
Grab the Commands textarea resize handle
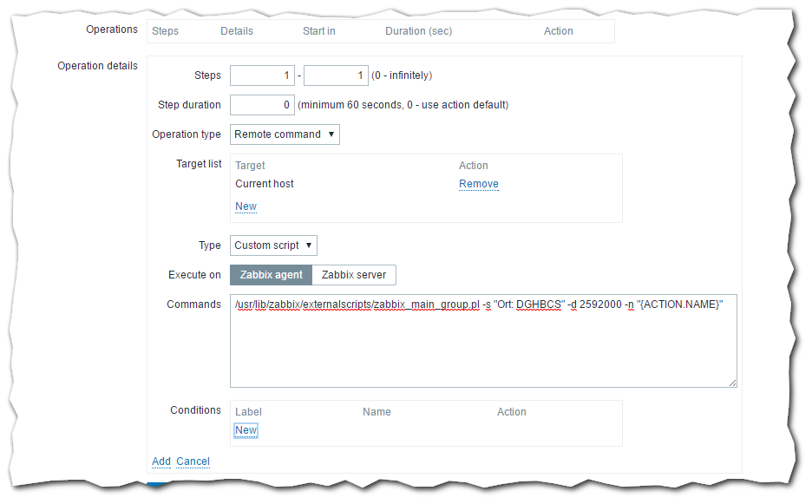732,383
